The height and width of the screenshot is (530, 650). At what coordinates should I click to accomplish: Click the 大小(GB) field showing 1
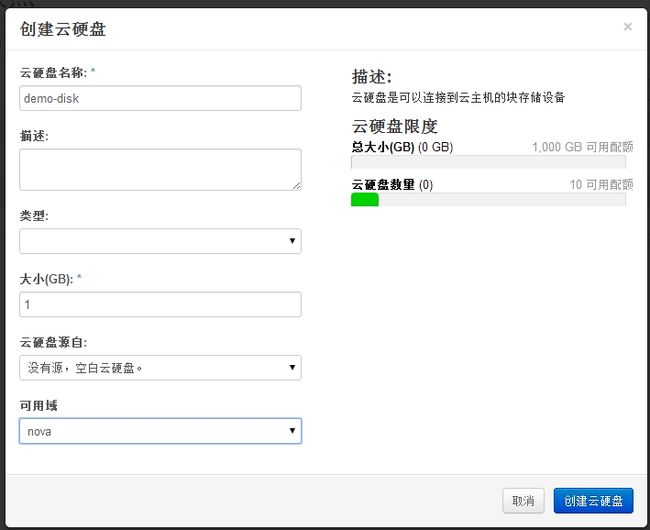tap(160, 305)
